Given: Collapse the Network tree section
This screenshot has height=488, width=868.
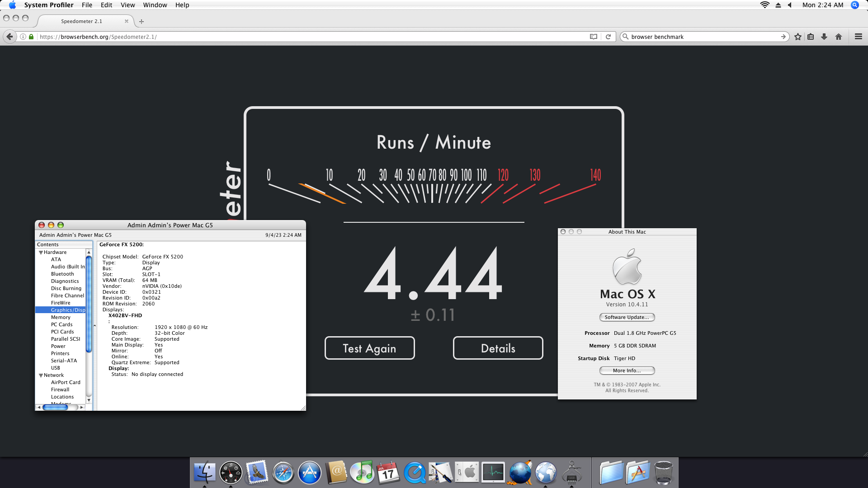Looking at the screenshot, I should [x=41, y=375].
